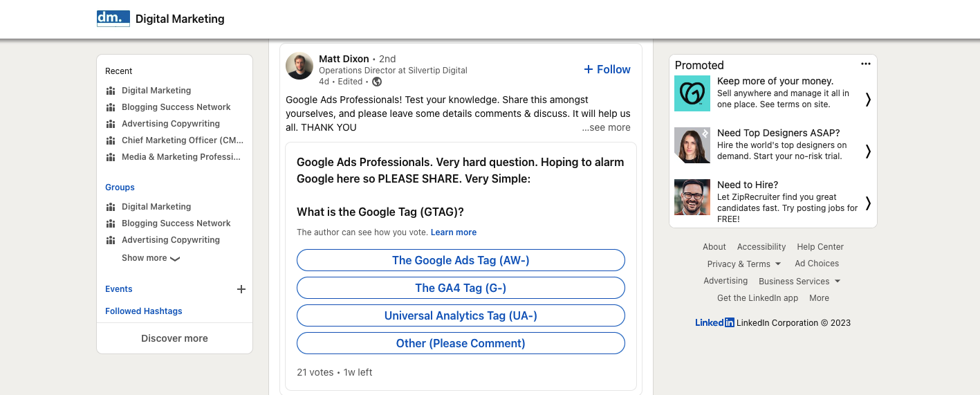Open Blogging Success Network under Groups
Screen dimensions: 980x395
[176, 223]
